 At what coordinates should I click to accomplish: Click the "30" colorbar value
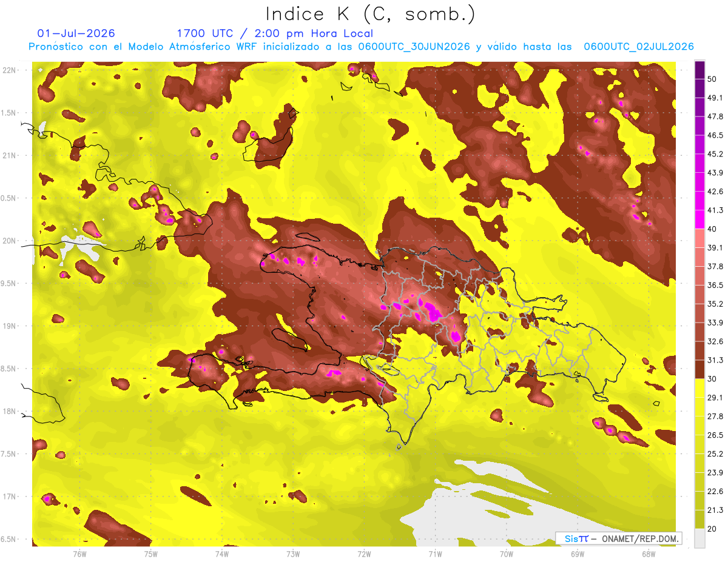pyautogui.click(x=712, y=379)
